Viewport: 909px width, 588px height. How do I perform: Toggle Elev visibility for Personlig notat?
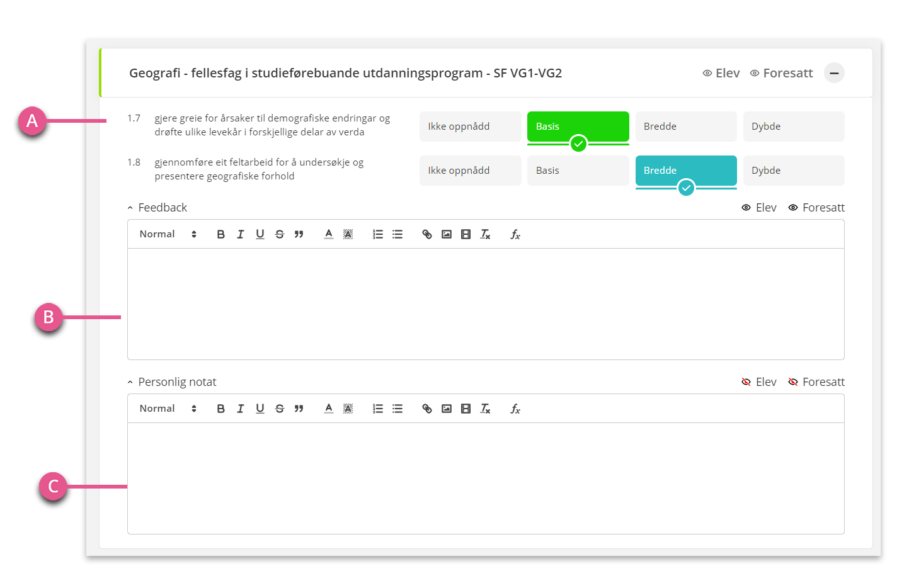pyautogui.click(x=759, y=382)
